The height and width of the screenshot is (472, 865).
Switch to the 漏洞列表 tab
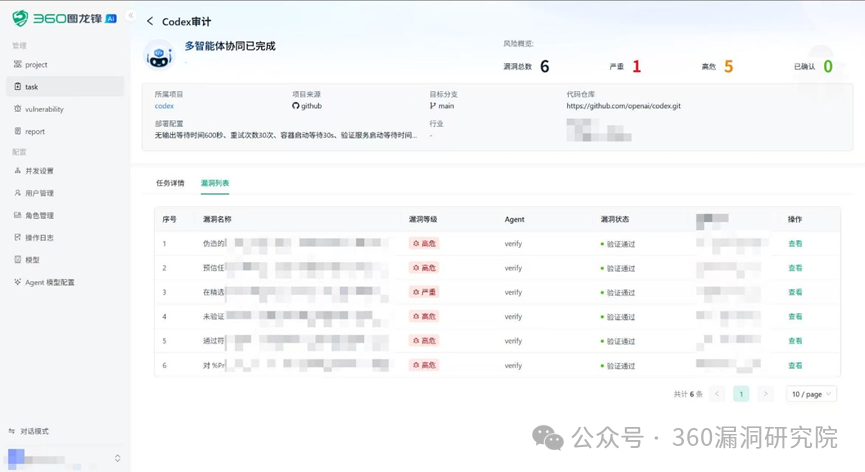point(215,183)
